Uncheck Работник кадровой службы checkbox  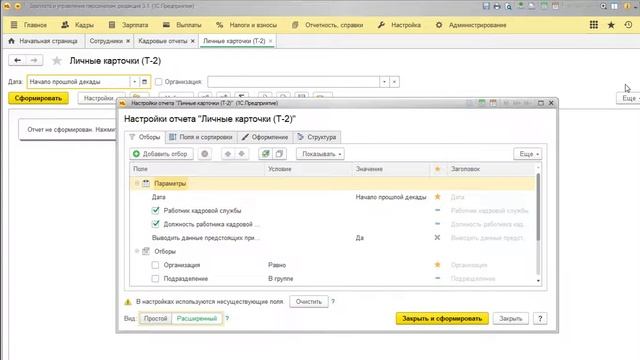coord(155,211)
